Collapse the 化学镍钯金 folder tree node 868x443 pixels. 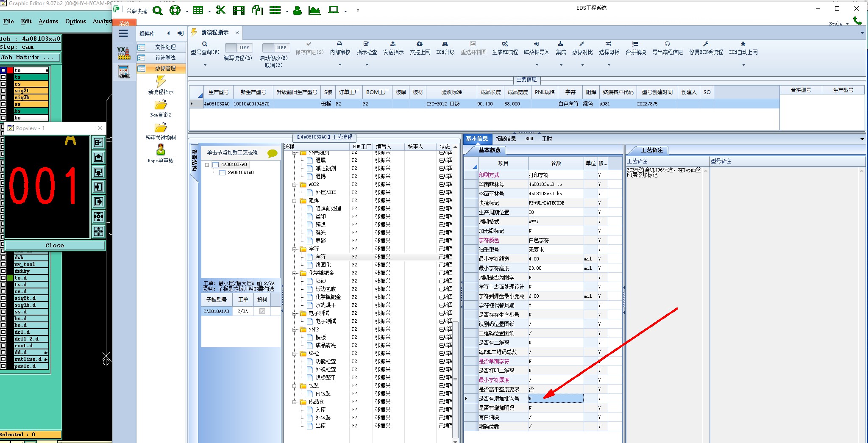295,273
